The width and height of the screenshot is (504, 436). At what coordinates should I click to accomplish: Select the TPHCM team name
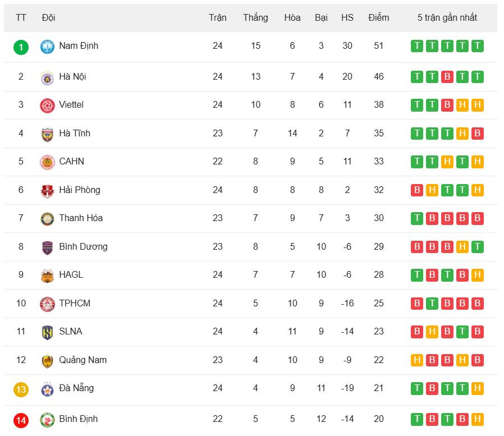75,303
